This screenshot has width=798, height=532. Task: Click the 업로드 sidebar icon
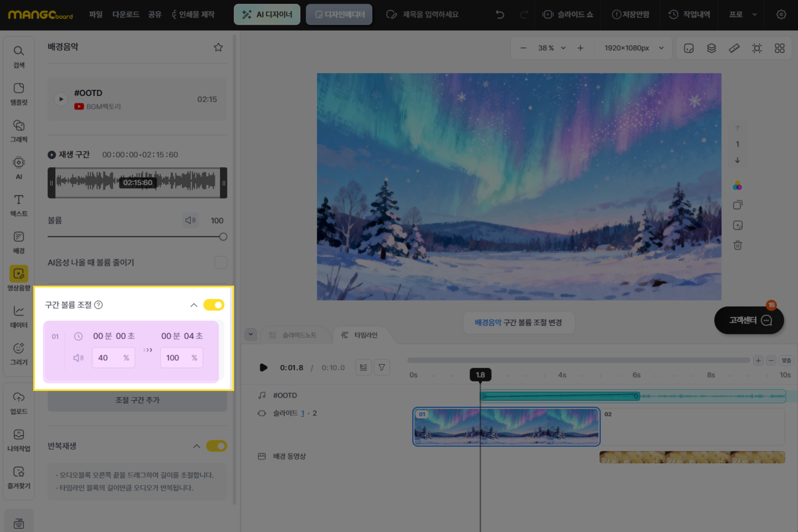pyautogui.click(x=19, y=402)
